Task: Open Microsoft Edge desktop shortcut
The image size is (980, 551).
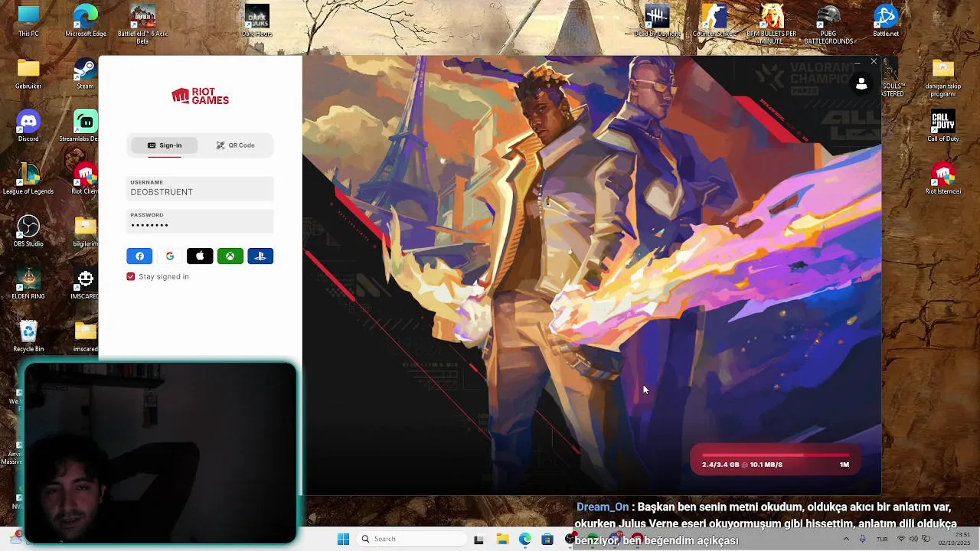Action: click(x=86, y=21)
